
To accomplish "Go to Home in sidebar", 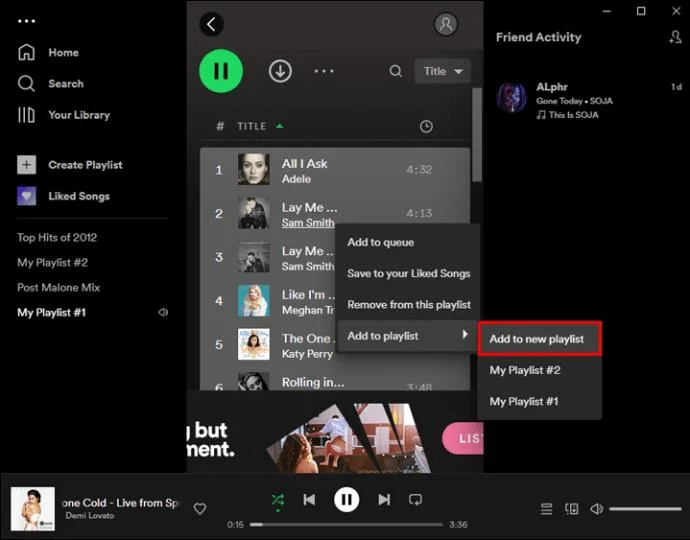I will point(48,52).
